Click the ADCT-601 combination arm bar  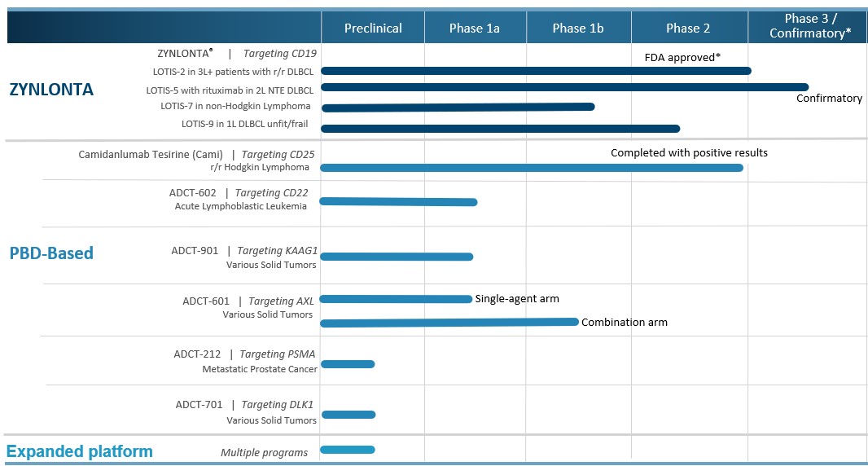449,323
